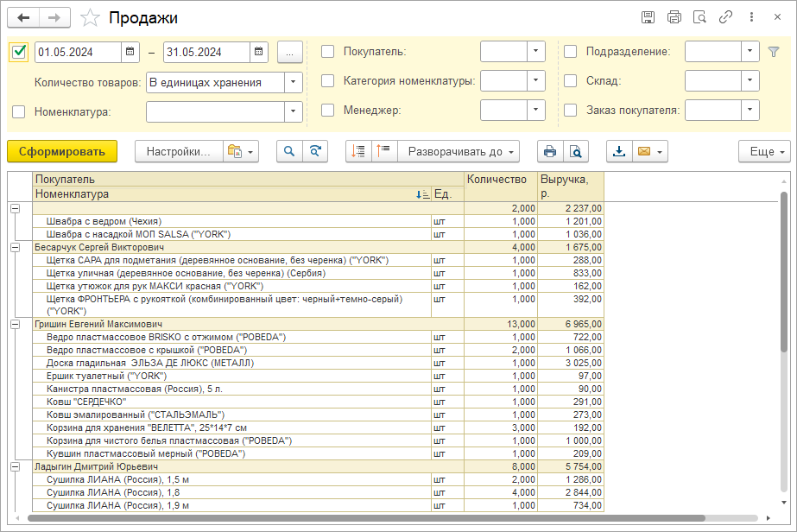
Task: Collapse the Гришин Евгений Максимович group
Action: pos(15,324)
